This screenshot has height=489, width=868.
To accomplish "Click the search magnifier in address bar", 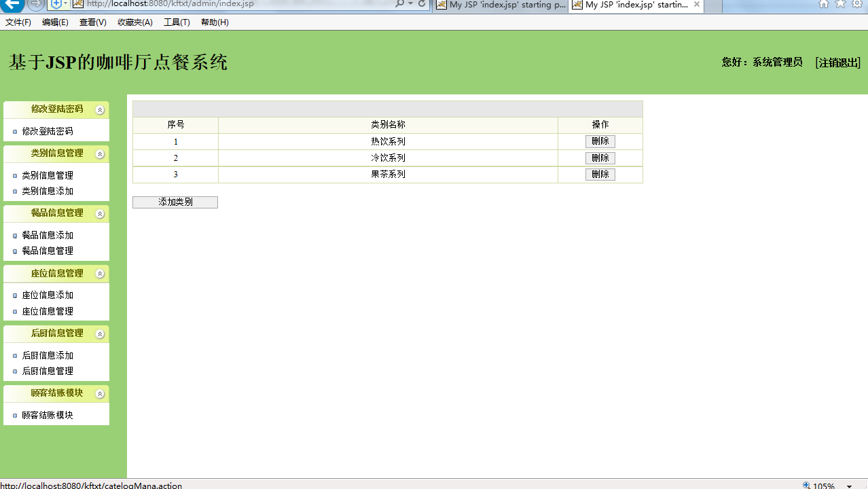I will (x=399, y=4).
